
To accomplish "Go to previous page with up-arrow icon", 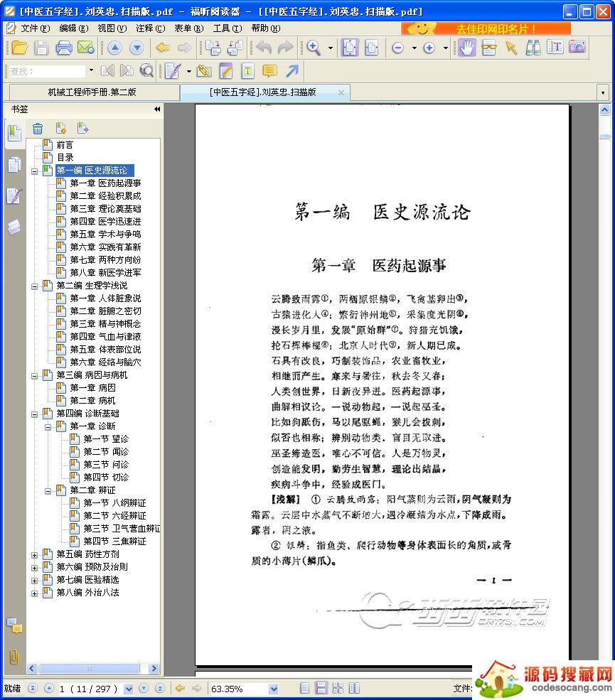I will [114, 48].
